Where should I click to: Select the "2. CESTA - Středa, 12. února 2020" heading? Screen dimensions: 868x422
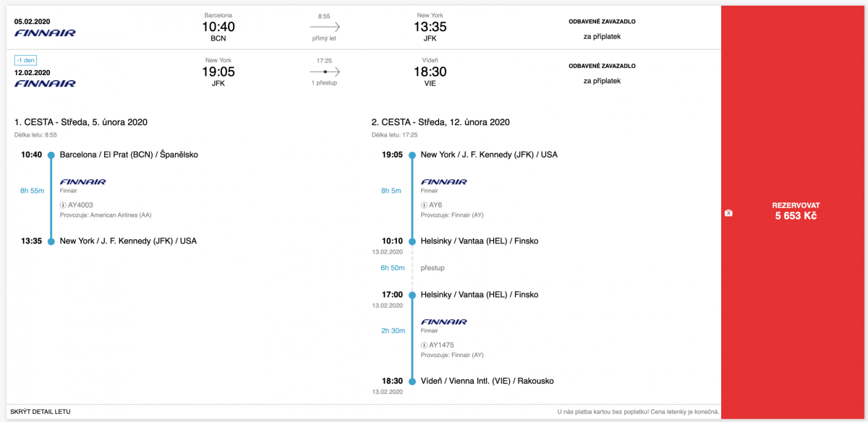pyautogui.click(x=441, y=122)
